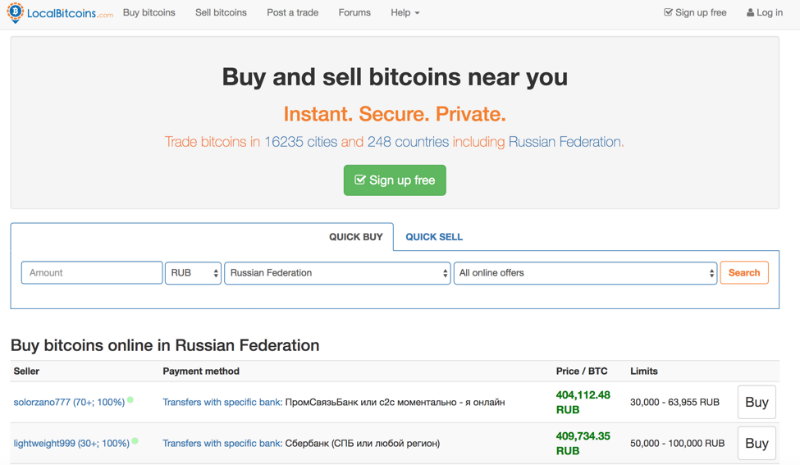Switch to the QUICK SELL tab
This screenshot has width=800, height=465.
point(434,237)
